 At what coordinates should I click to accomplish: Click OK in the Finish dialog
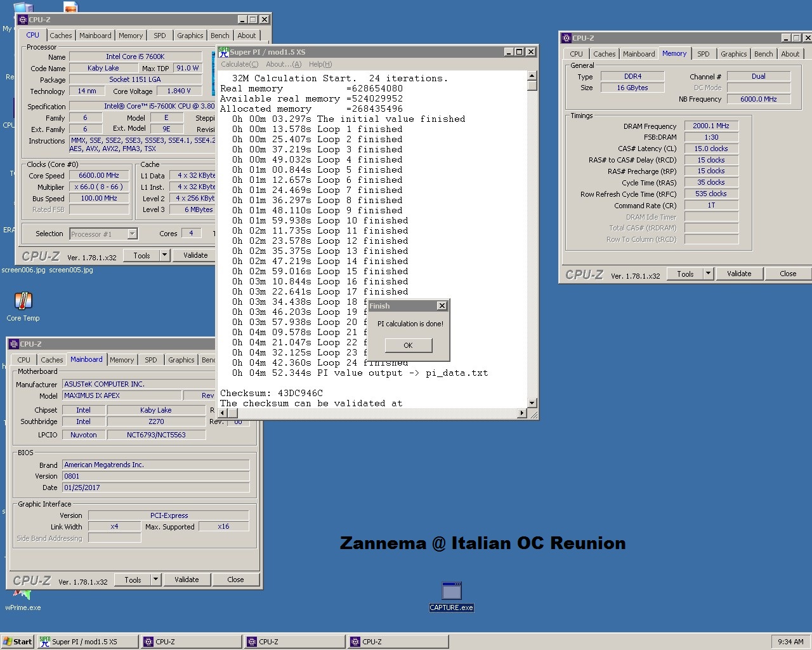pos(408,345)
